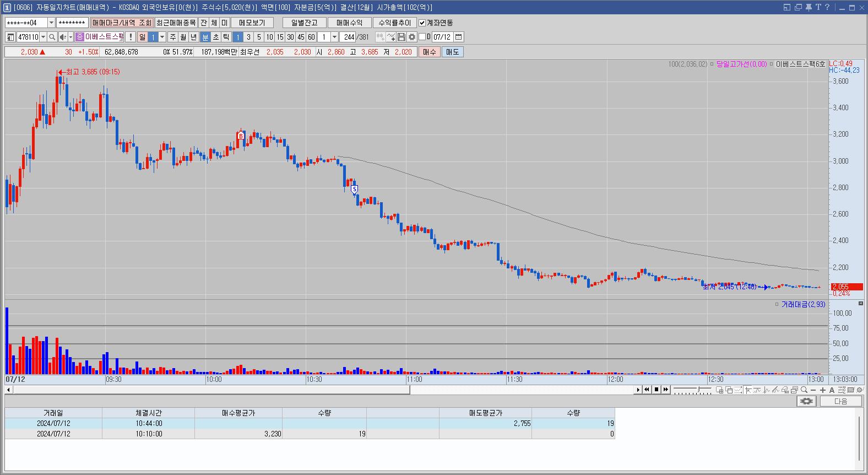The image size is (868, 475).
Task: Toggle the D checkbox next to date
Action: click(422, 37)
